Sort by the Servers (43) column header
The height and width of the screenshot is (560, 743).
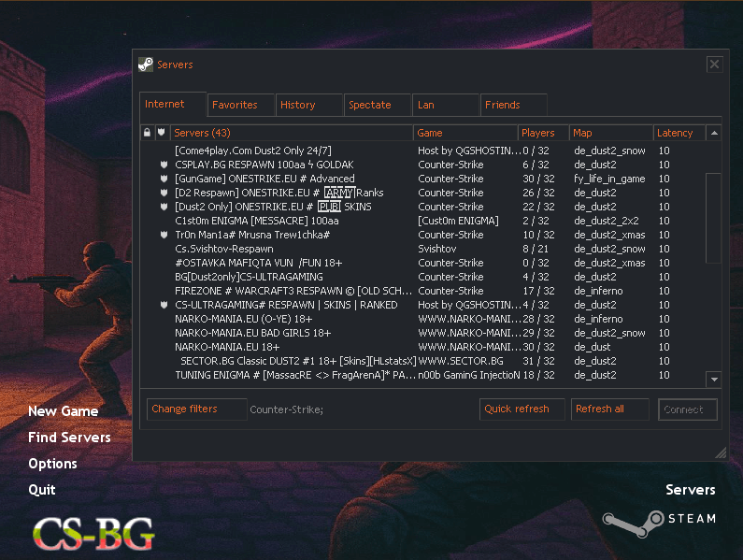292,133
